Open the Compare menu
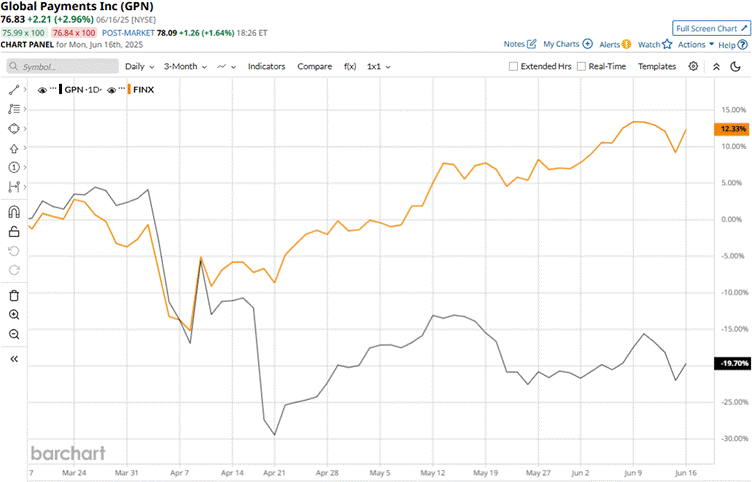The width and height of the screenshot is (752, 482). (314, 67)
